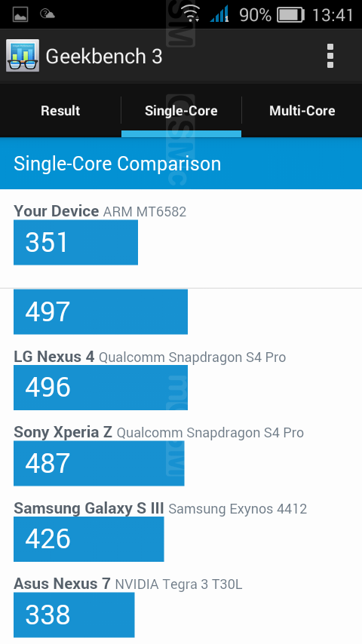Select the 497 score bar
The width and height of the screenshot is (362, 644).
point(100,311)
